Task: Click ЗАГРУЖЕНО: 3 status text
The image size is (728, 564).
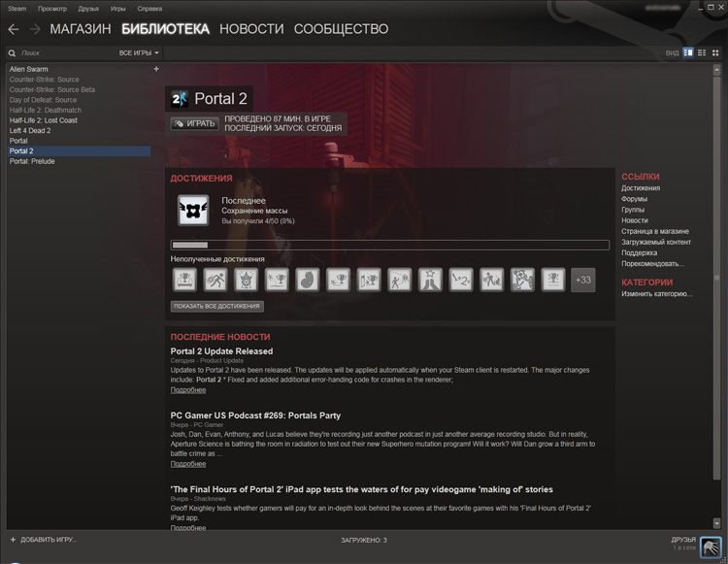Action: [x=364, y=541]
